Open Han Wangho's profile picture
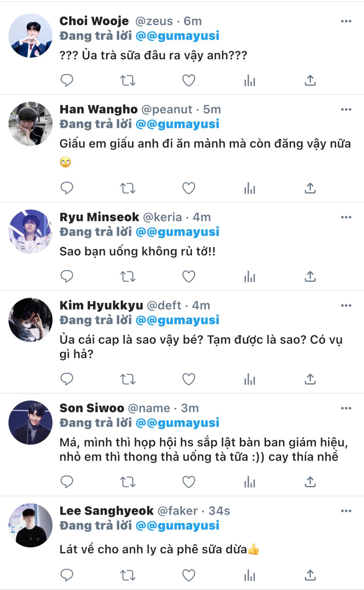Image resolution: width=364 pixels, height=590 pixels. coord(30,124)
